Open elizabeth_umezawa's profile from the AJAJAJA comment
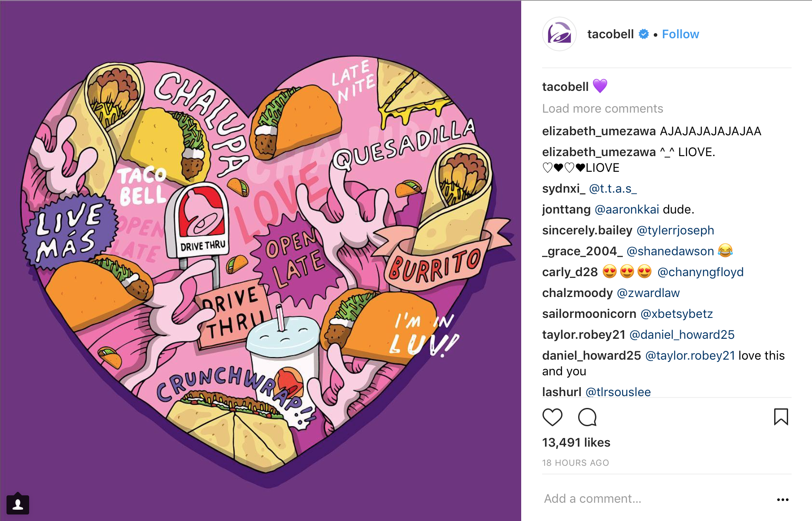 (x=599, y=131)
